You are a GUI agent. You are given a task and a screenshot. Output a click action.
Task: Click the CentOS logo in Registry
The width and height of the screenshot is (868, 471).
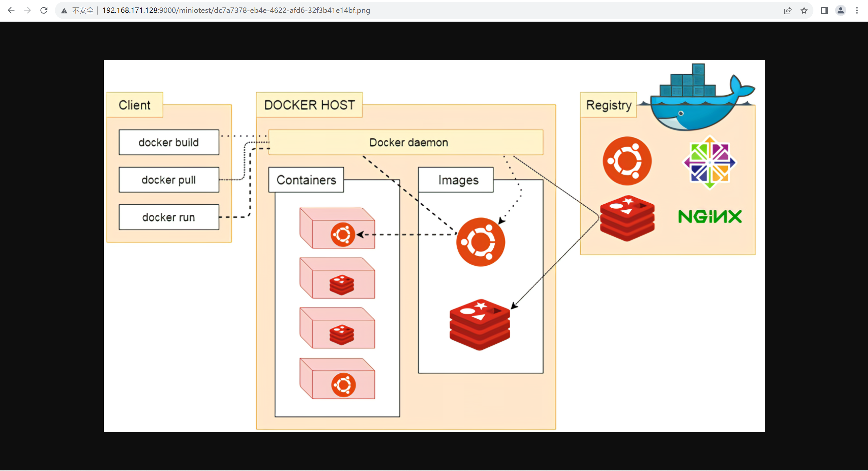pyautogui.click(x=710, y=162)
